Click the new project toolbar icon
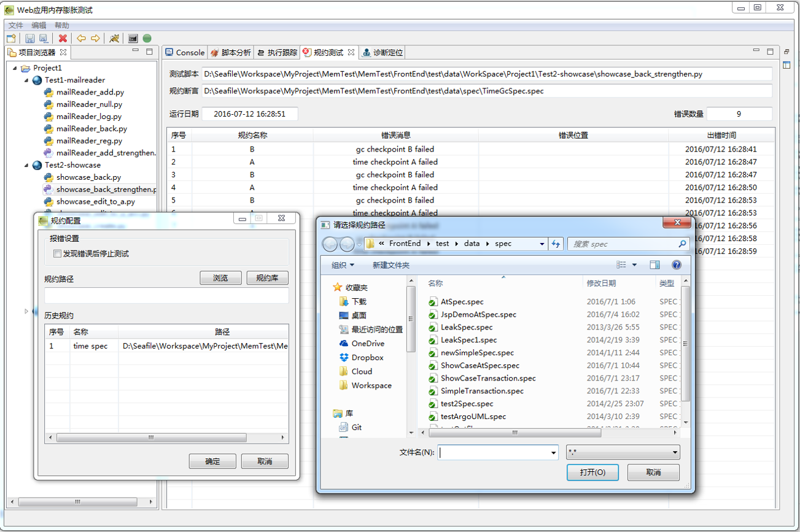Image resolution: width=800 pixels, height=532 pixels. coord(11,38)
